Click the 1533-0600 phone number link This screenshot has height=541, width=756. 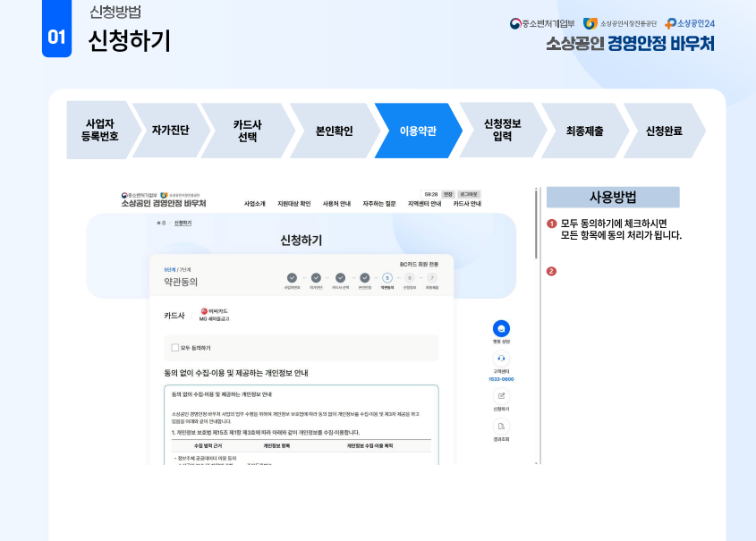tap(501, 380)
